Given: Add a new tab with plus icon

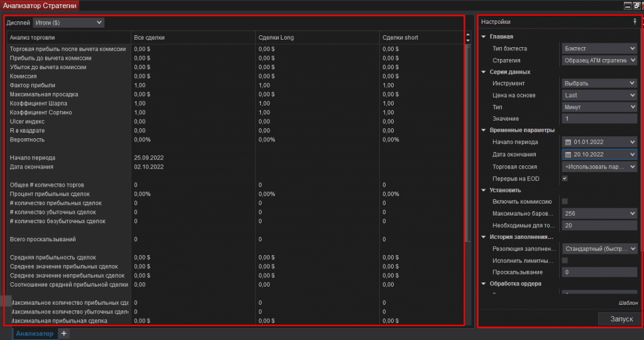Looking at the screenshot, I should pyautogui.click(x=64, y=334).
